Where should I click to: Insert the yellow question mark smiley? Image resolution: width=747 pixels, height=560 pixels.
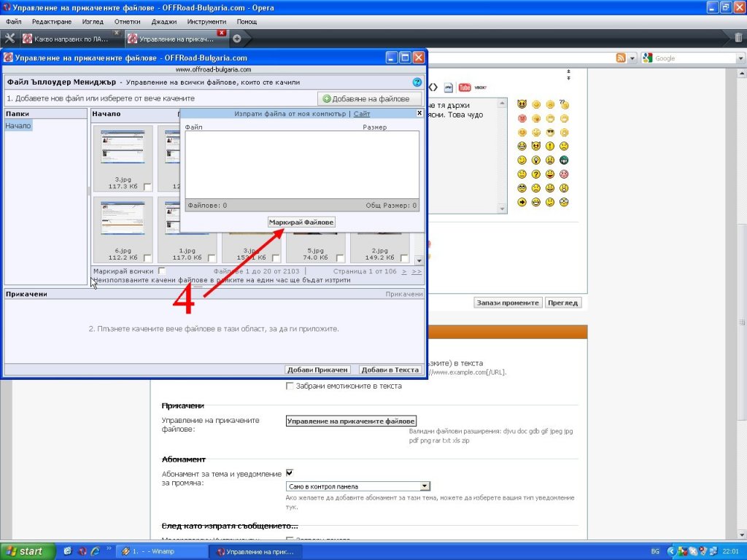click(x=536, y=174)
